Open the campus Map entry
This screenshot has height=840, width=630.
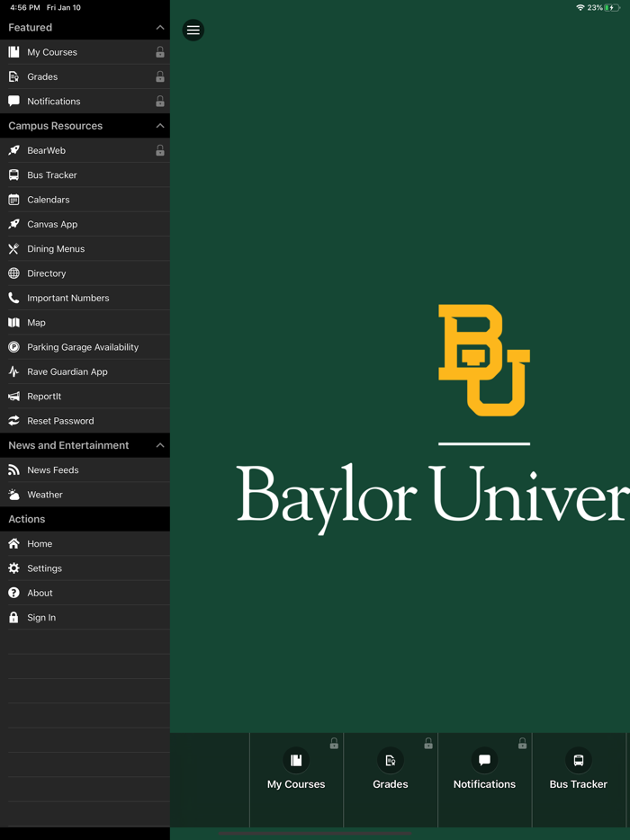[x=85, y=323]
